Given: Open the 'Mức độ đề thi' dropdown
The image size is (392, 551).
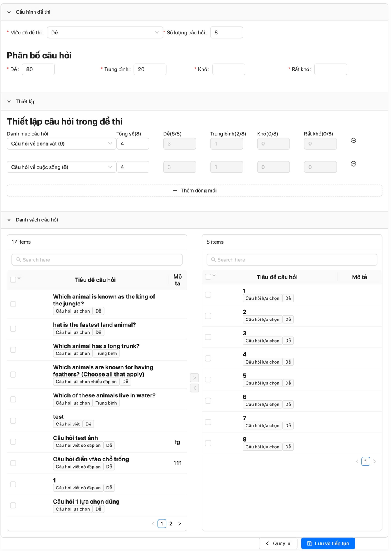Looking at the screenshot, I should [105, 33].
